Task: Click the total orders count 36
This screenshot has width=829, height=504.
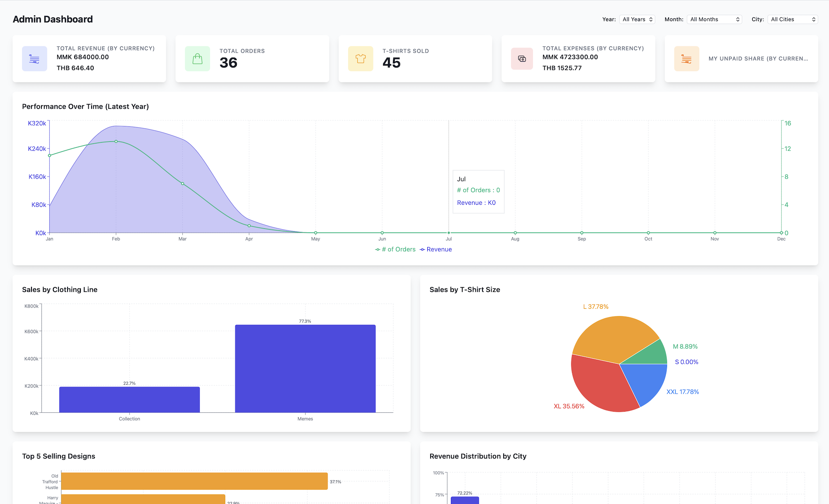Action: [x=228, y=63]
